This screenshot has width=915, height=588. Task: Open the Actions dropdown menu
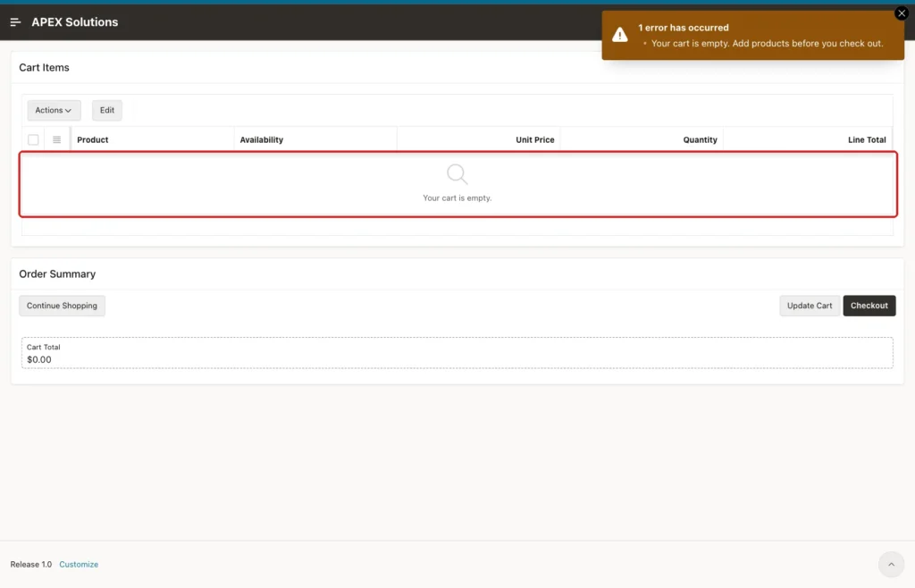click(54, 110)
